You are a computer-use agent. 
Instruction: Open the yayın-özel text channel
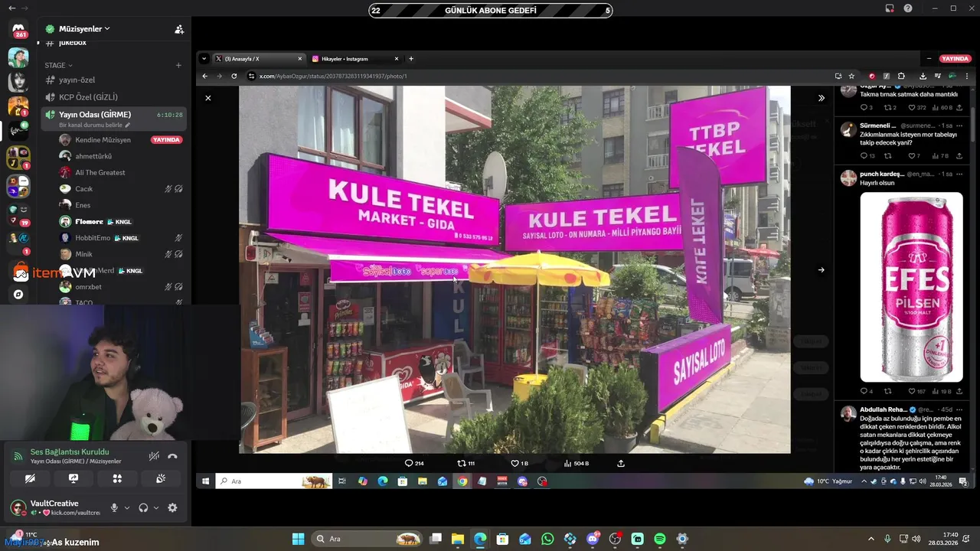click(113, 80)
